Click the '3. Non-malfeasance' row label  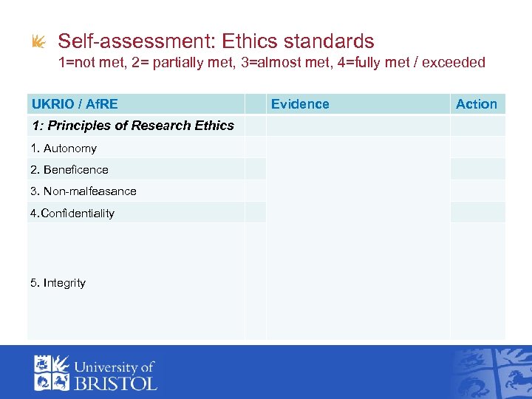(83, 191)
